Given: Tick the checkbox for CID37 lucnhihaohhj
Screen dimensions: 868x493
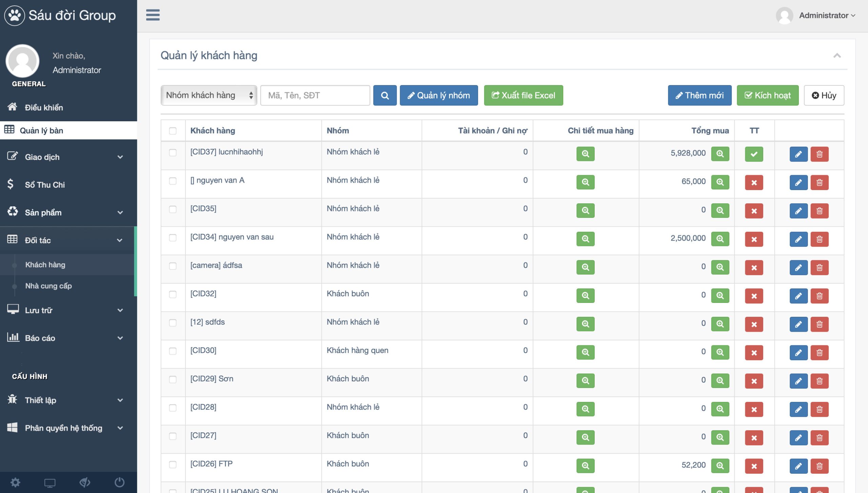Looking at the screenshot, I should point(173,152).
